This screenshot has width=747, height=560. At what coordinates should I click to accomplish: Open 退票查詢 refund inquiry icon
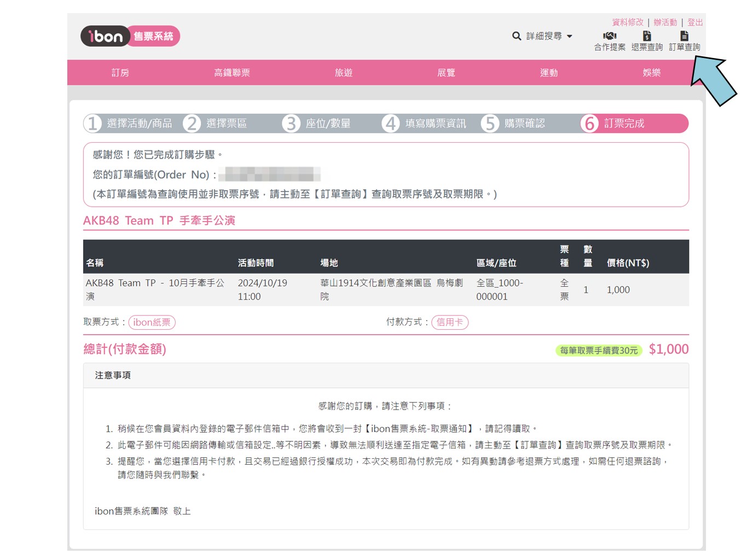pos(647,36)
